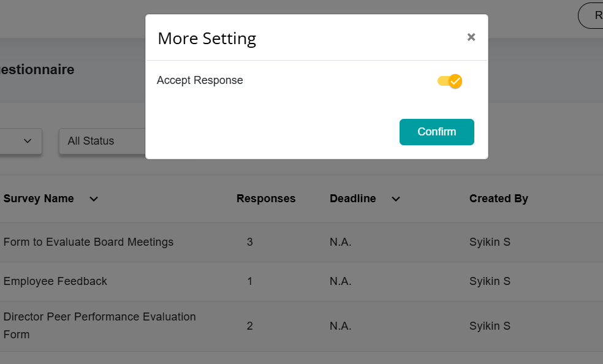
Task: Click the More Setting dialog title
Action: pos(207,39)
